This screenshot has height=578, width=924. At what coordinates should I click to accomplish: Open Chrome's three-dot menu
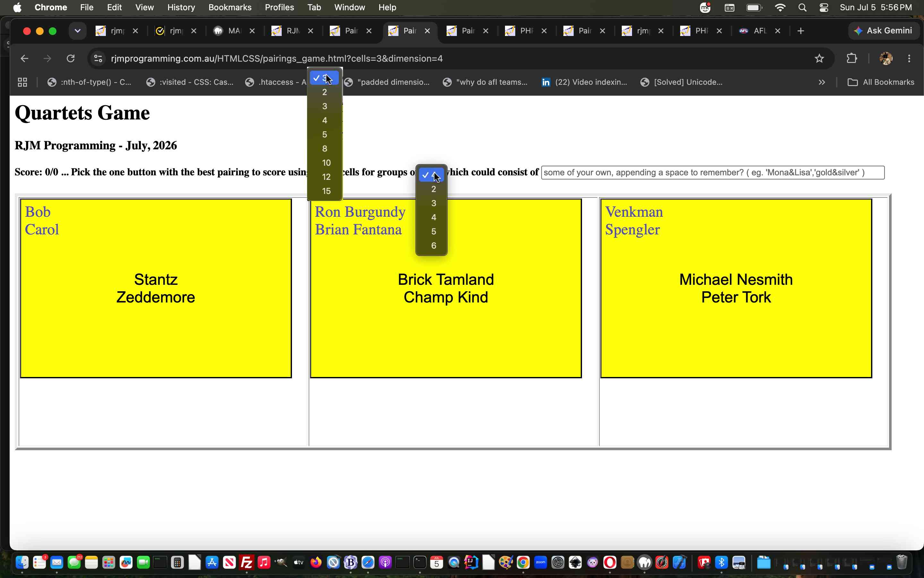coord(909,58)
